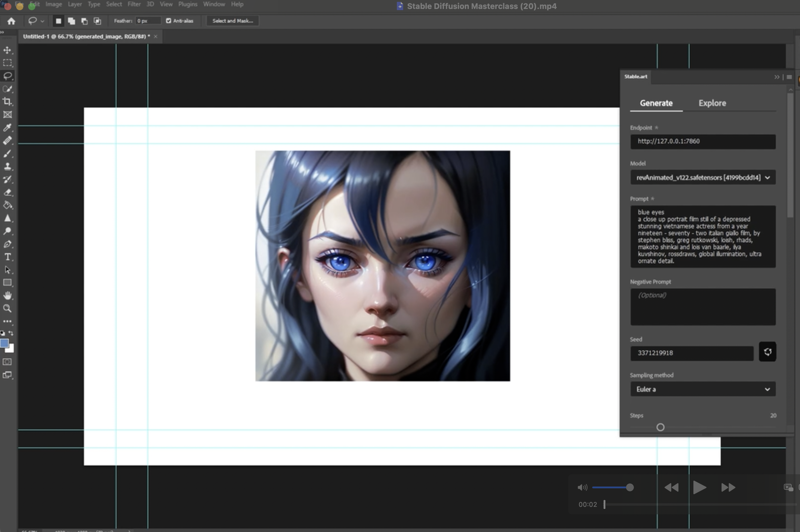Switch to the Explore tab

pyautogui.click(x=712, y=103)
